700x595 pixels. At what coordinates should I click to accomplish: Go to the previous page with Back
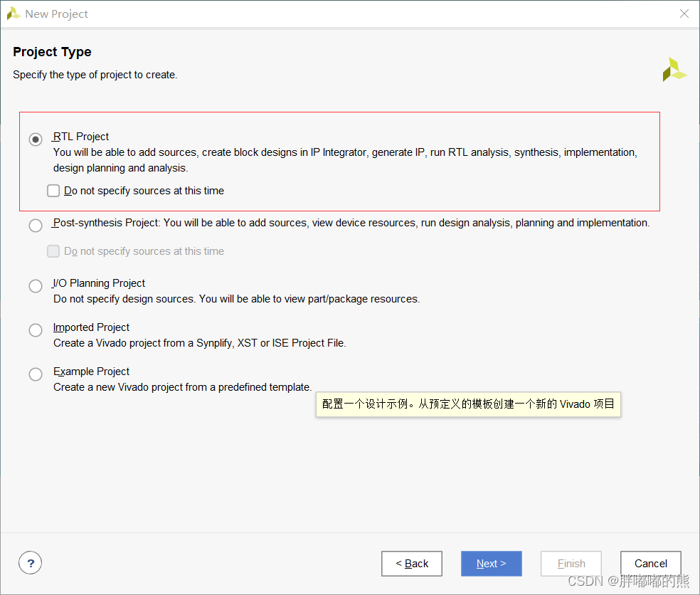point(412,564)
